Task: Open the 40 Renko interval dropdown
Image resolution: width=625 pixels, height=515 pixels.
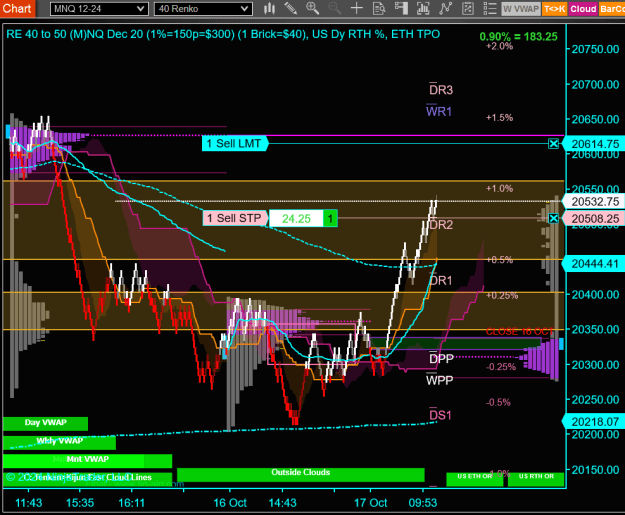Action: point(203,9)
